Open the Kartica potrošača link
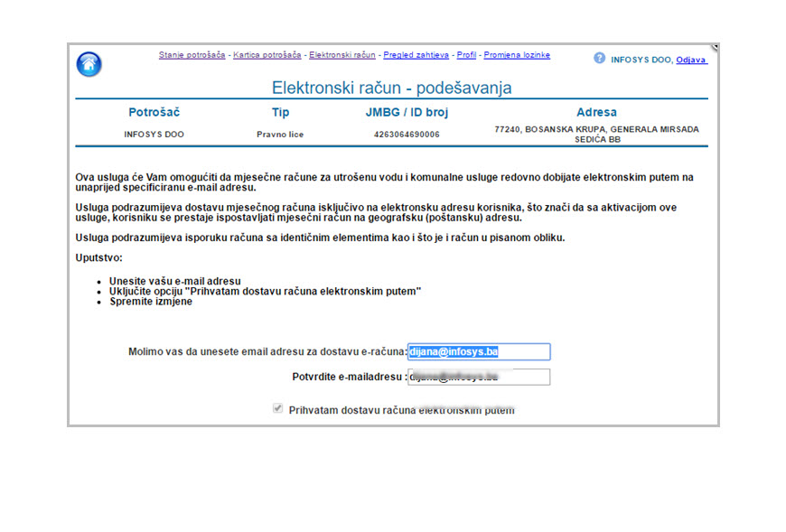 click(267, 55)
